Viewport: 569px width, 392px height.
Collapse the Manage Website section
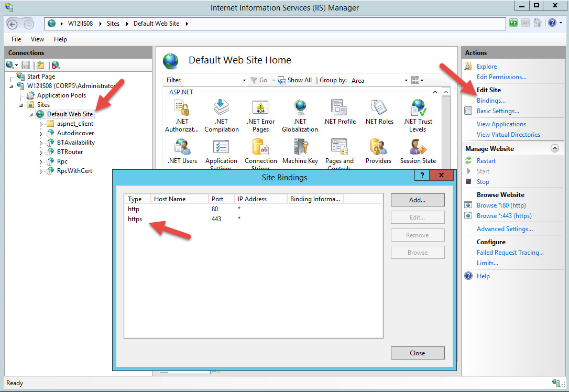[x=554, y=148]
